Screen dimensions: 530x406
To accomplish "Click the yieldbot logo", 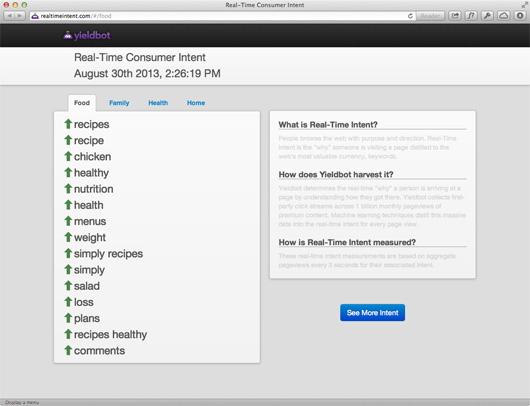I will 87,35.
